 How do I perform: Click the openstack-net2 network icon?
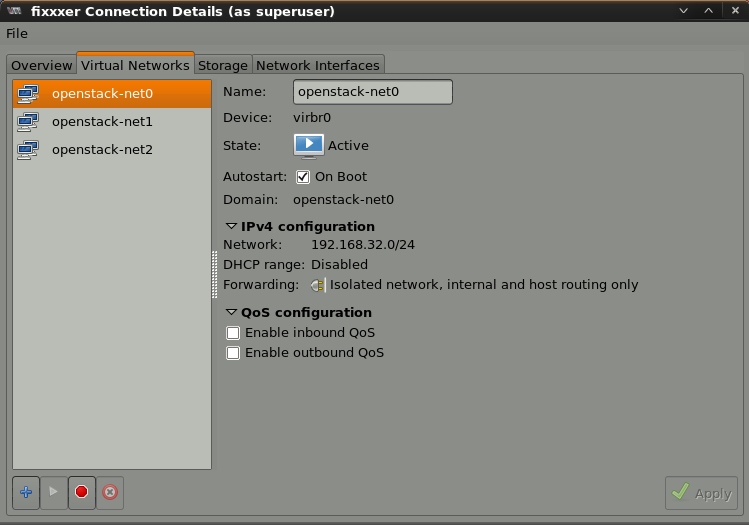(x=28, y=150)
